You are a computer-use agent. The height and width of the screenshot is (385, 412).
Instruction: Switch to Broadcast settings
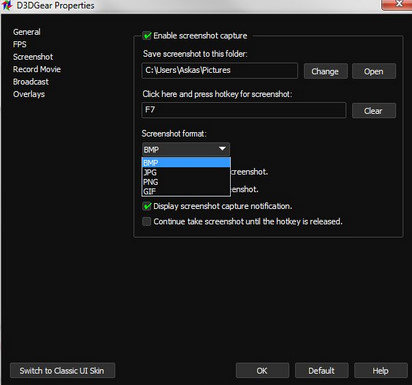pos(31,82)
